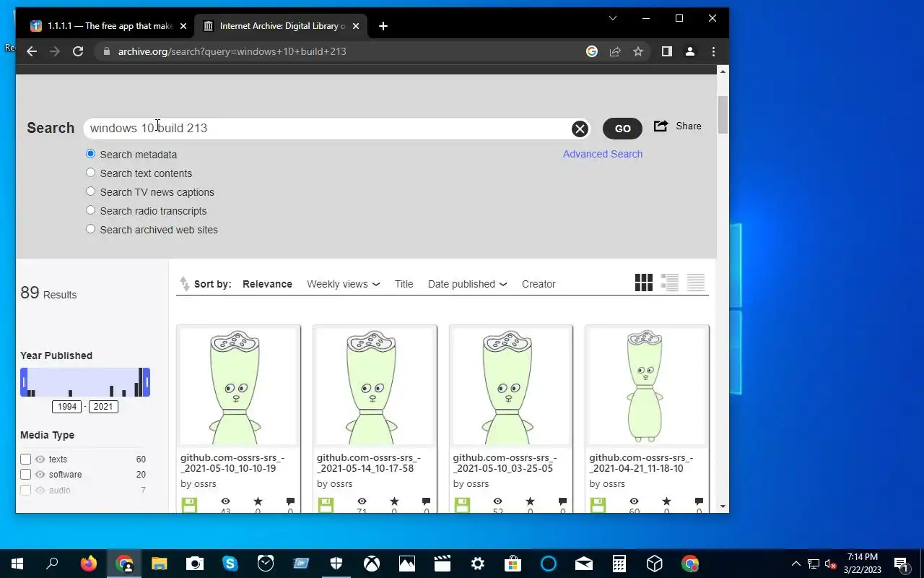Switch results to tile grid view
This screenshot has height=578, width=924.
pyautogui.click(x=644, y=282)
